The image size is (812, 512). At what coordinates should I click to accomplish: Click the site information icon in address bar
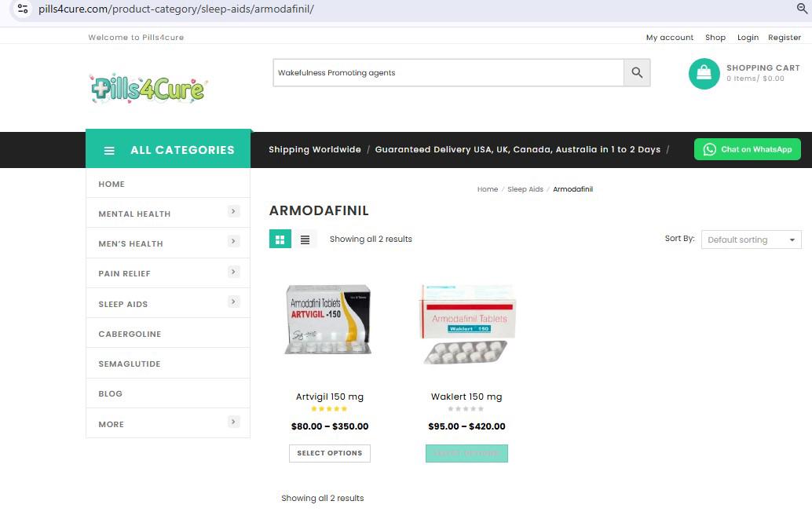tap(22, 9)
